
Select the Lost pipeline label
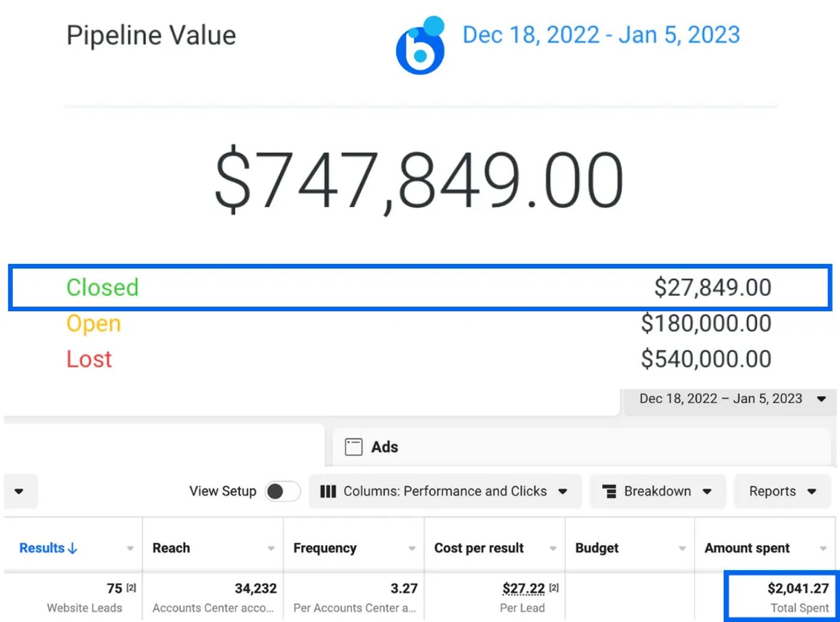(x=89, y=359)
